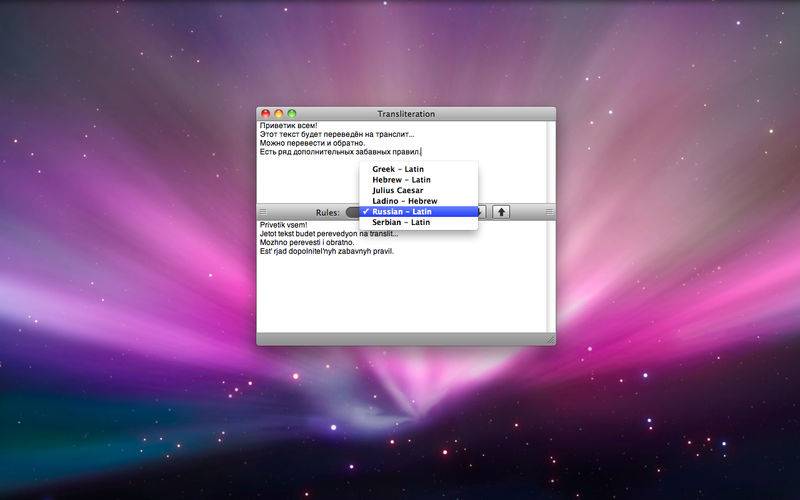Viewport: 800px width, 500px height.
Task: Click the text 'Privetik vsem!'
Action: (x=284, y=224)
